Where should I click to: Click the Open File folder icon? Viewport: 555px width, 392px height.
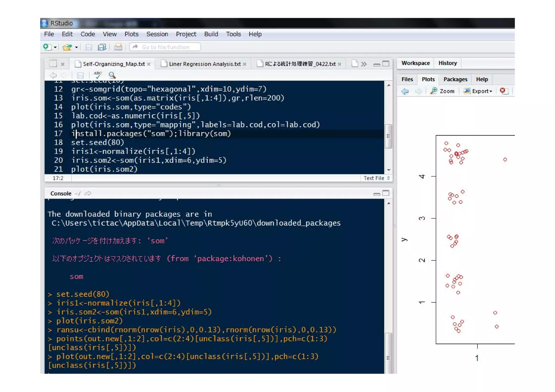[x=67, y=47]
